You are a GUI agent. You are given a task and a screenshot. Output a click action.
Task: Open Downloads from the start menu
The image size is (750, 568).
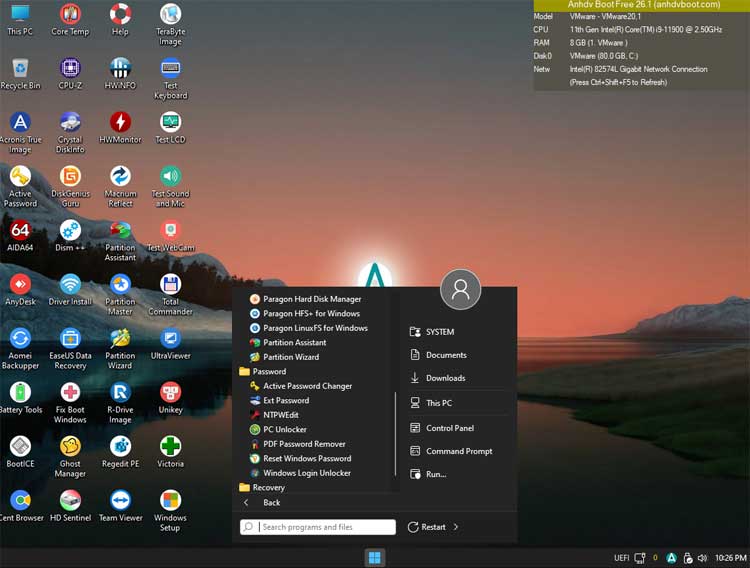coord(438,378)
